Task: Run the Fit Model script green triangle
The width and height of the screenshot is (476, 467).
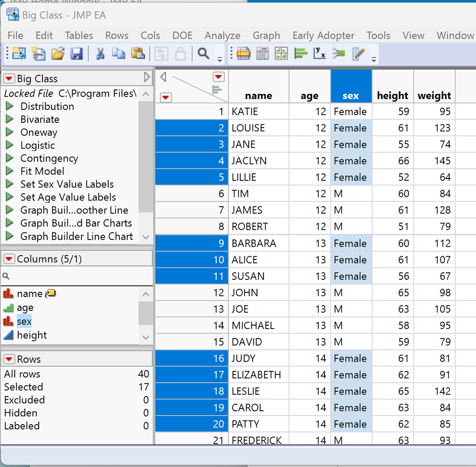Action: [10, 171]
